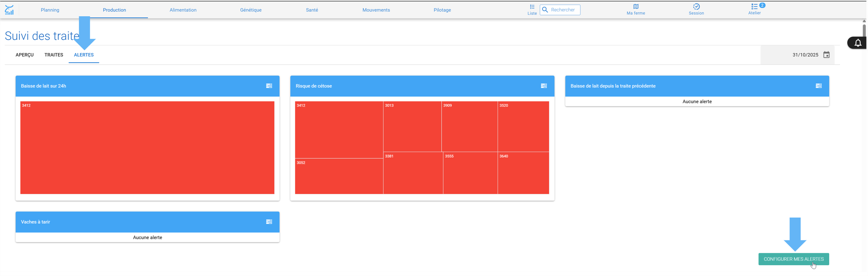Click the app logo icon
Screen dimensions: 868x276
pos(9,10)
